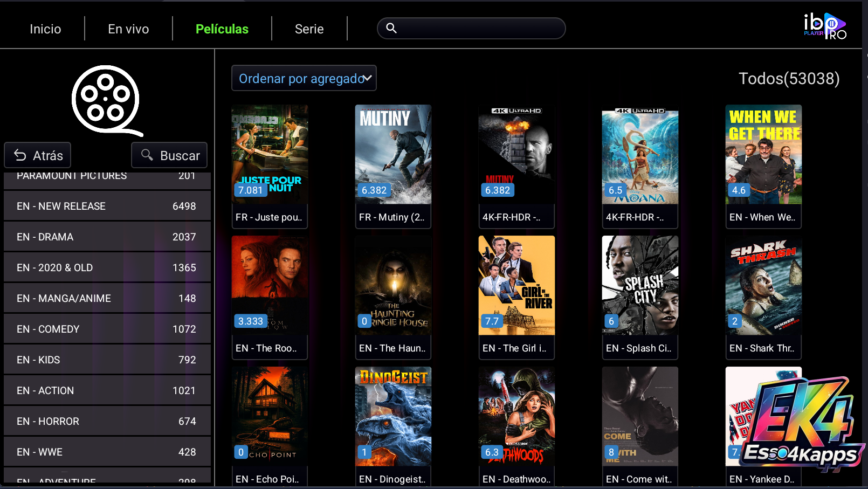Image resolution: width=868 pixels, height=489 pixels.
Task: Select the EN - HORROR category
Action: click(x=107, y=421)
